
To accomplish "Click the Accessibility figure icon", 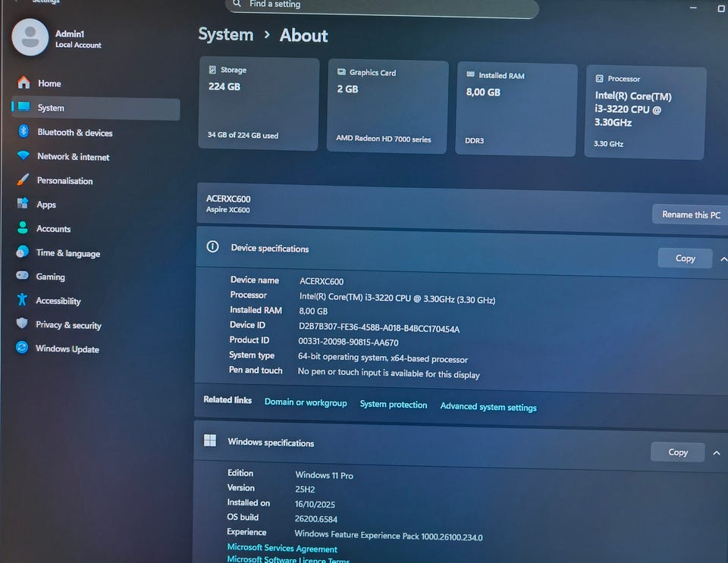I will (x=22, y=299).
